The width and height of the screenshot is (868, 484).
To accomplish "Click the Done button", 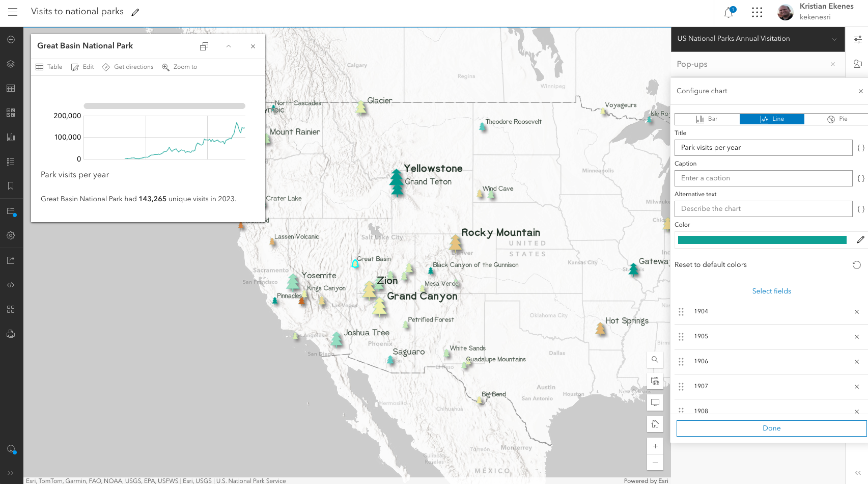I will click(x=771, y=428).
